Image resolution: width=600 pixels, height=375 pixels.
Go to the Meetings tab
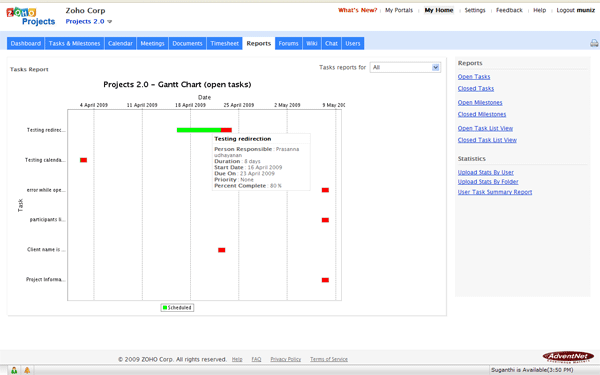152,43
